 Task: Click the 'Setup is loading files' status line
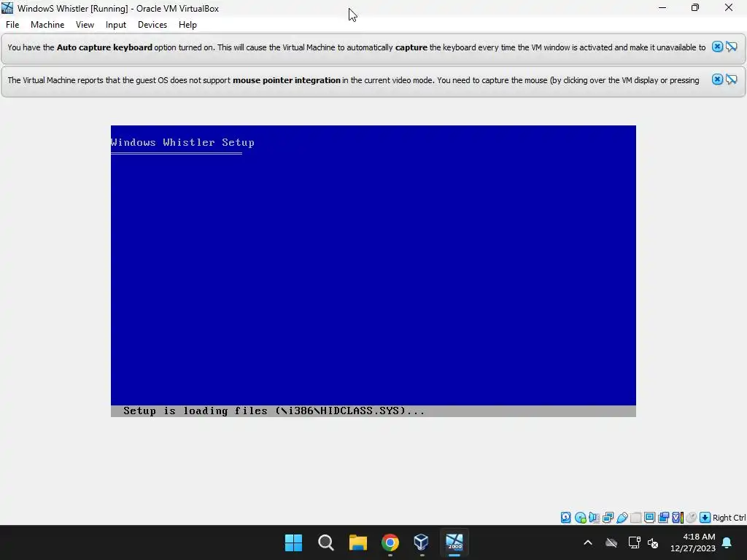point(373,411)
